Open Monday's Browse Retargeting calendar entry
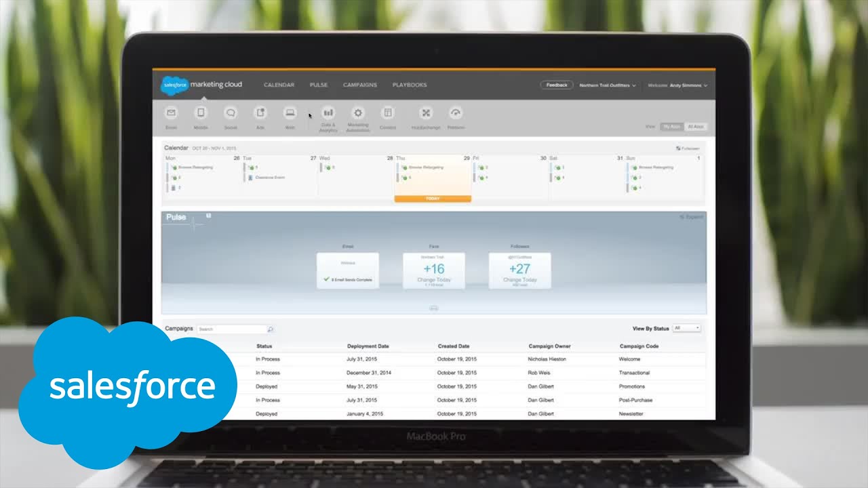Screen dimensions: 868x488 tap(193, 167)
